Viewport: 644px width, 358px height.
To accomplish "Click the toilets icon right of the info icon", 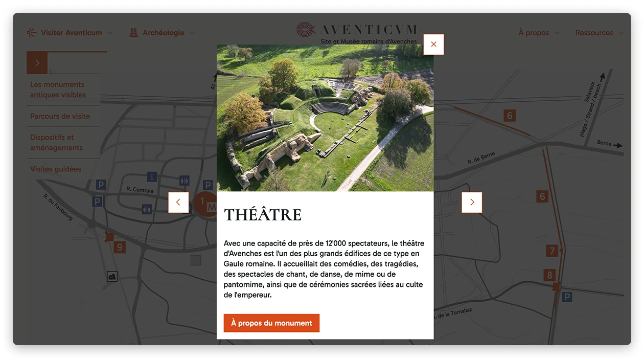I will 184,181.
